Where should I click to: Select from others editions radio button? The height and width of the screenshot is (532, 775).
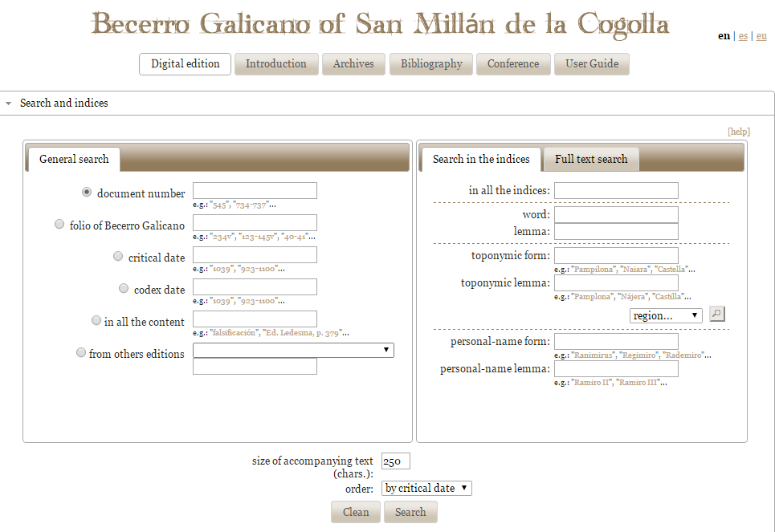81,352
